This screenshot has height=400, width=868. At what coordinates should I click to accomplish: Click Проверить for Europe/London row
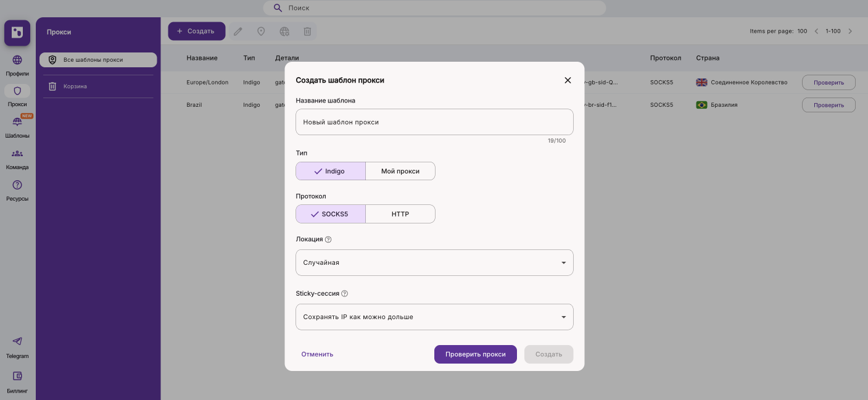coord(829,83)
